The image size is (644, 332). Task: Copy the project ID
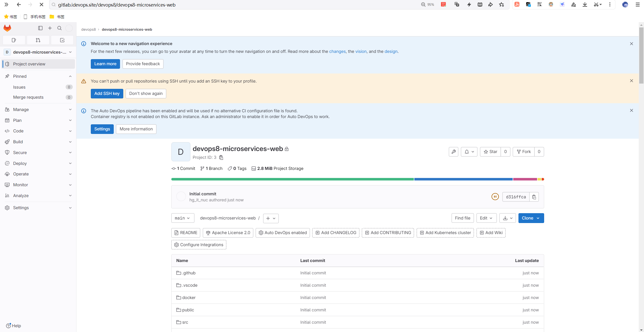coord(221,158)
